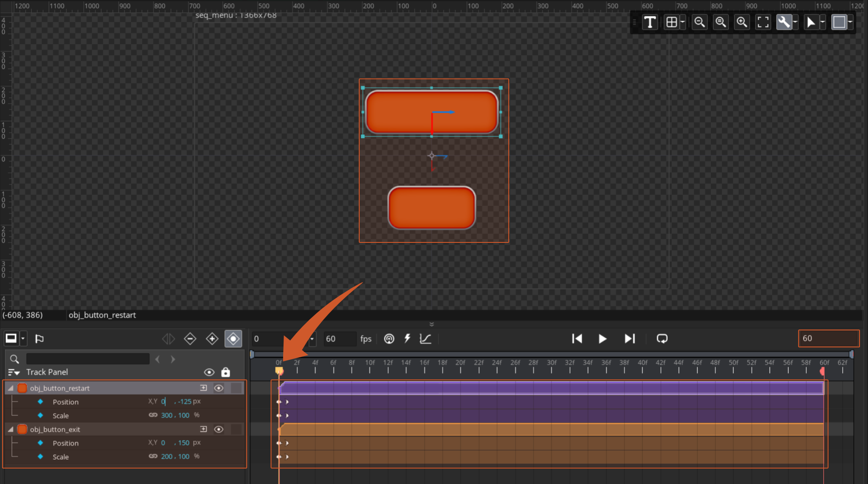
Task: Click exit Scale value 200
Action: (167, 457)
